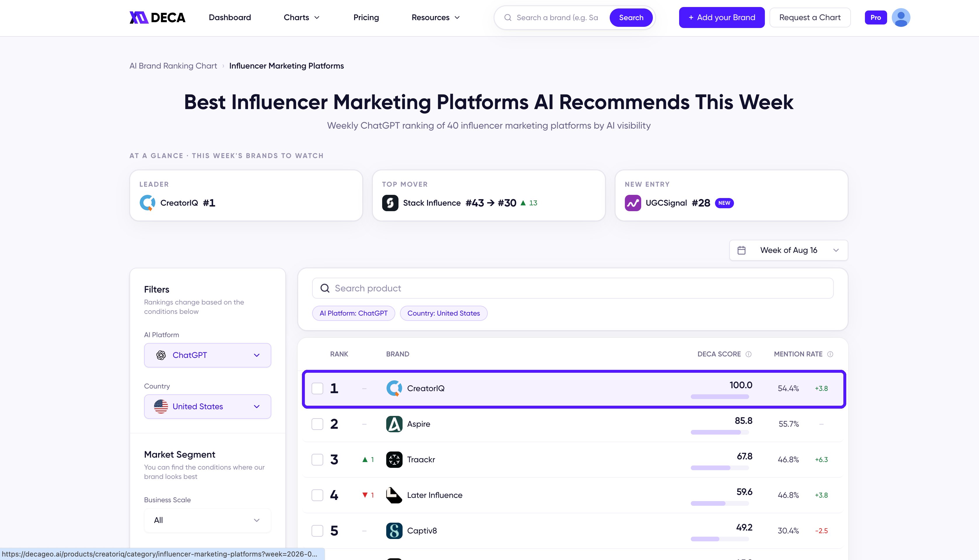This screenshot has height=560, width=979.
Task: Go to the Dashboard nav item
Action: point(230,18)
